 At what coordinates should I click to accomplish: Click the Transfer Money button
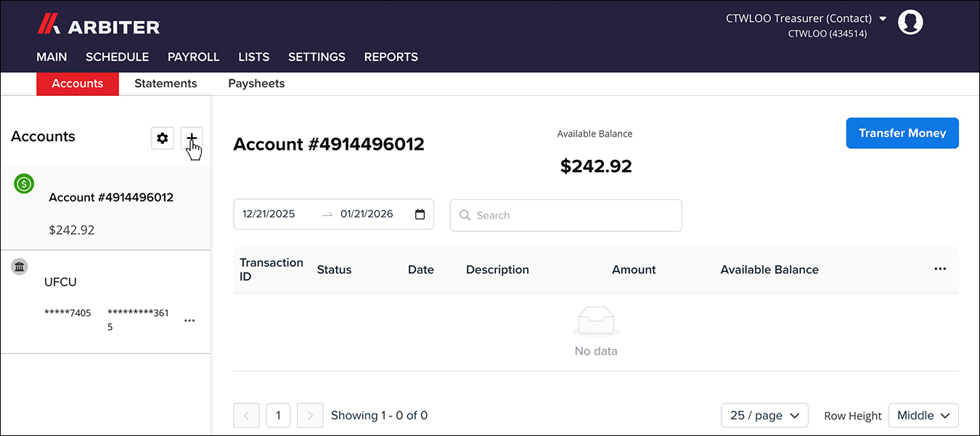902,133
